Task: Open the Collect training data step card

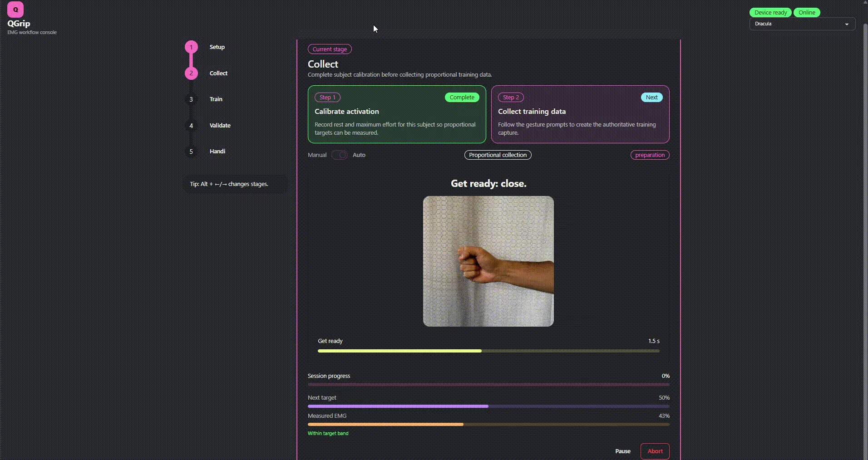Action: (580, 114)
